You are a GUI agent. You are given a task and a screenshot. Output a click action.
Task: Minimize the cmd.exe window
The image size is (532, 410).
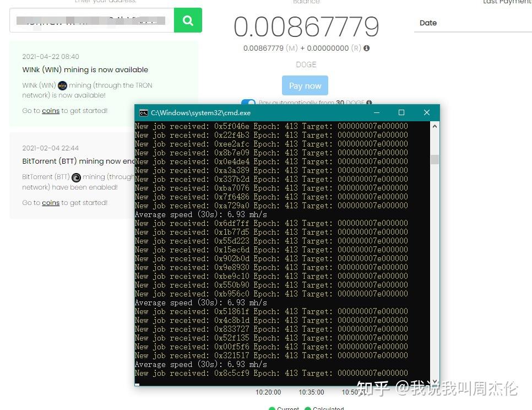377,112
